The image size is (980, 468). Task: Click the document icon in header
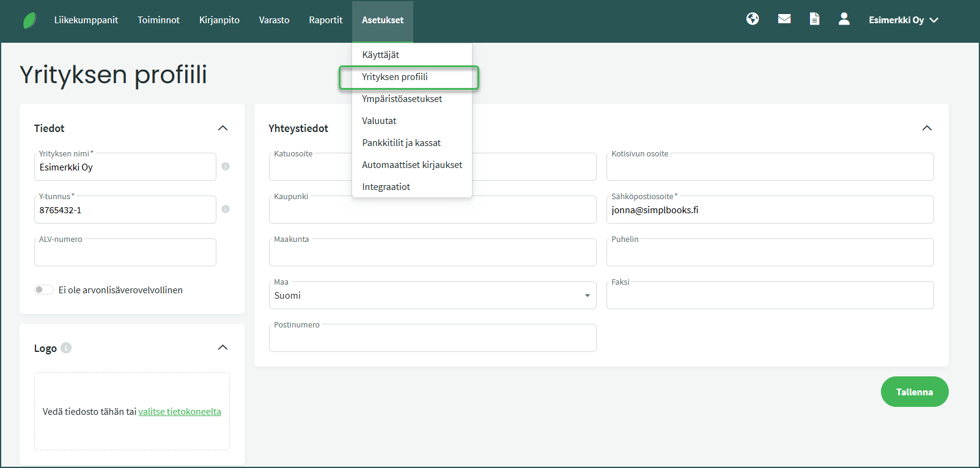pyautogui.click(x=814, y=19)
